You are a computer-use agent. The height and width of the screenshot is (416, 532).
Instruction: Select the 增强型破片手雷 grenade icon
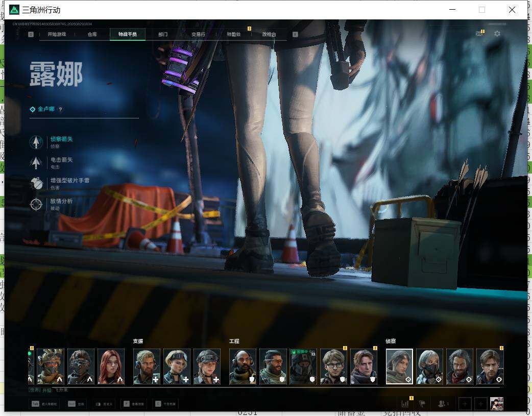pyautogui.click(x=36, y=184)
